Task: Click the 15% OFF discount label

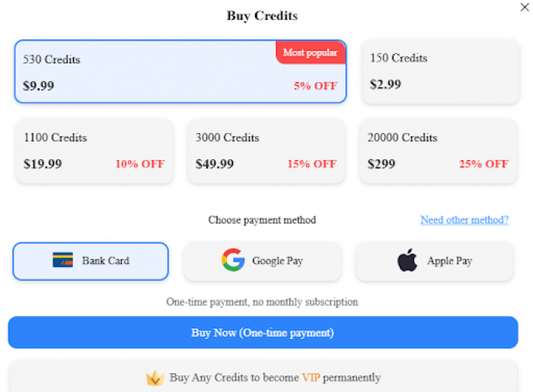Action: coord(311,164)
